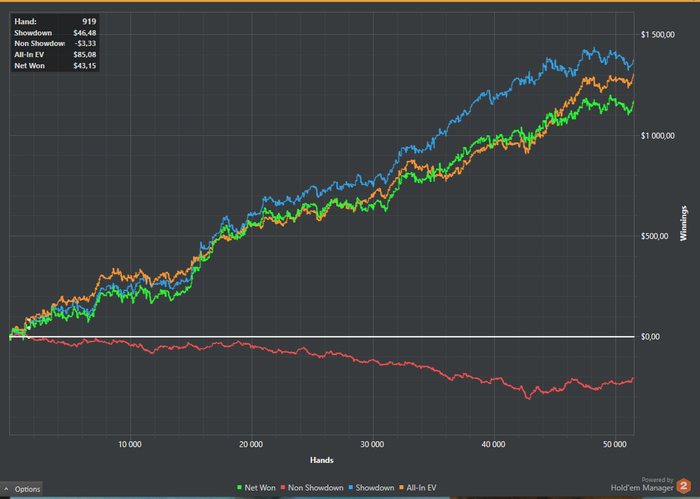
Task: Click the Winnings y-axis title
Action: point(683,223)
